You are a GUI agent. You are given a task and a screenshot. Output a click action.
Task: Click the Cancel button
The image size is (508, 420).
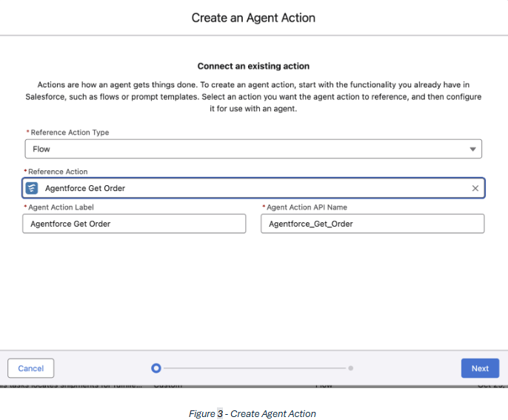(31, 368)
